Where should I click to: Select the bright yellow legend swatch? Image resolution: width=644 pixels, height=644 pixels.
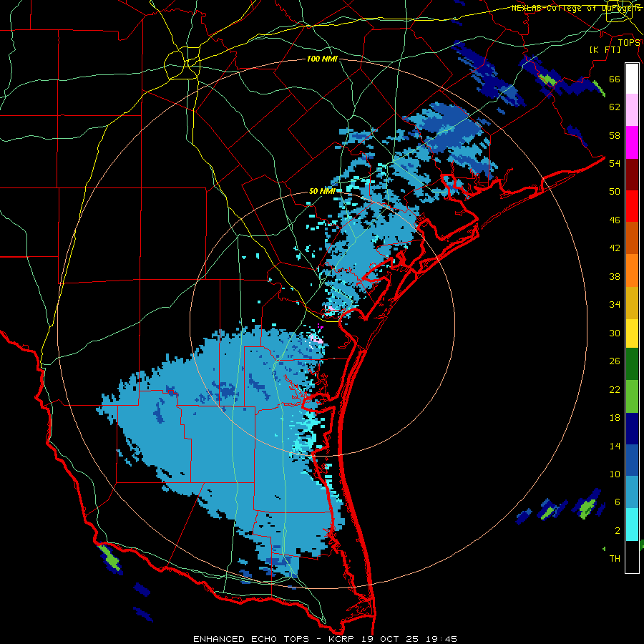[x=632, y=333]
